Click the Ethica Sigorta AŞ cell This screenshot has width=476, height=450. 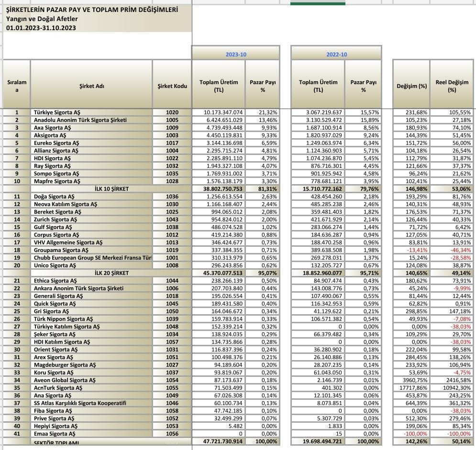coord(91,281)
